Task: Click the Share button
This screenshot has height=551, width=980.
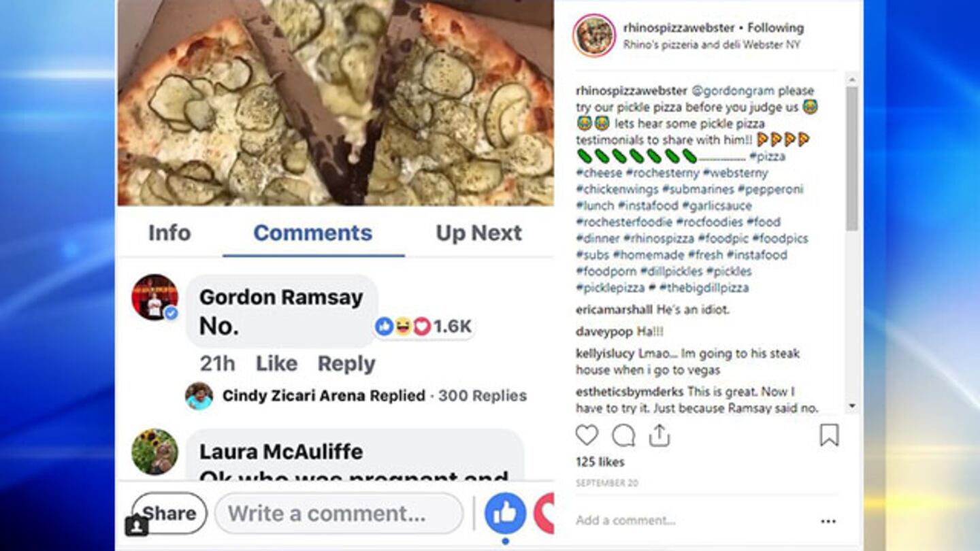Action: coord(169,514)
